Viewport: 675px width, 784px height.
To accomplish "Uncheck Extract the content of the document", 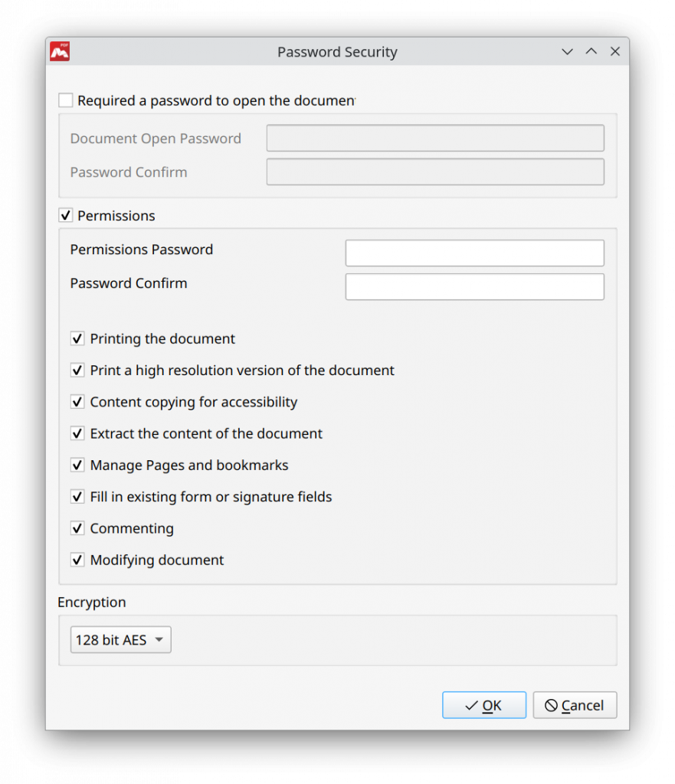I will (x=77, y=433).
